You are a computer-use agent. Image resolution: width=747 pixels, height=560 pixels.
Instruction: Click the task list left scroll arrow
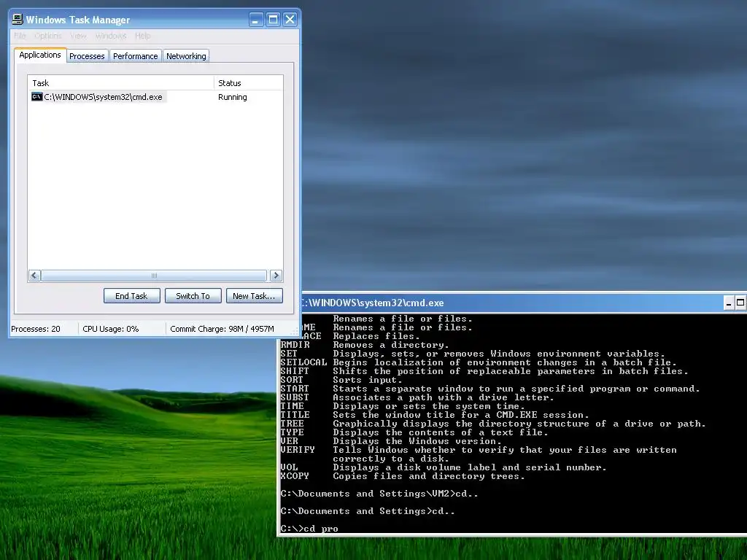(x=34, y=275)
